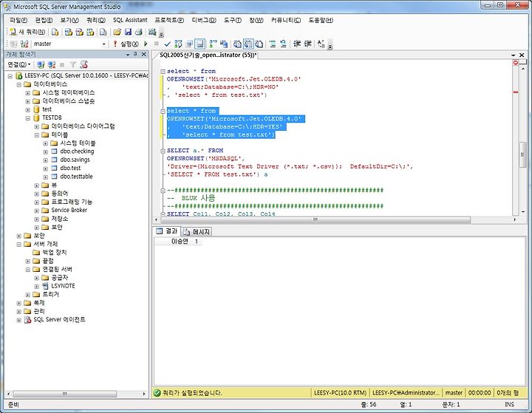Click the Filter funnel icon
The height and width of the screenshot is (413, 532).
(72, 64)
